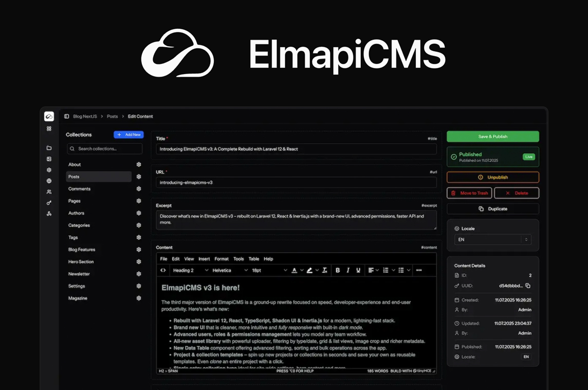Viewport: 588px width, 390px height.
Task: Click into the URL slug field
Action: [x=296, y=183]
